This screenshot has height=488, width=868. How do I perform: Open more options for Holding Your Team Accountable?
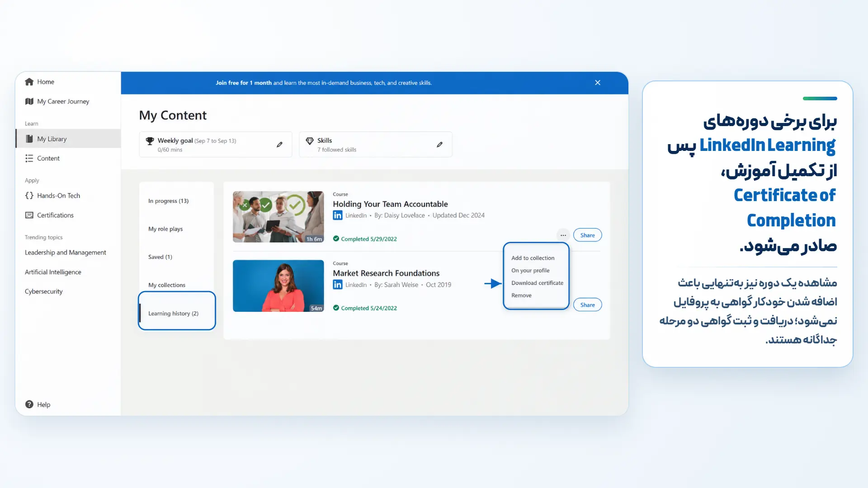(x=563, y=235)
